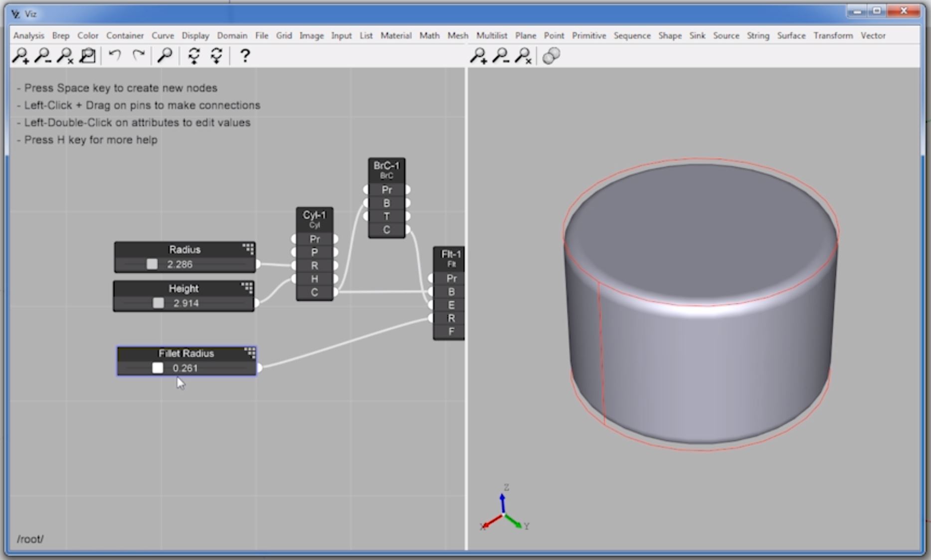This screenshot has height=560, width=931.
Task: Select the Zoom In magnifier in the node toolbar
Action: (x=21, y=56)
